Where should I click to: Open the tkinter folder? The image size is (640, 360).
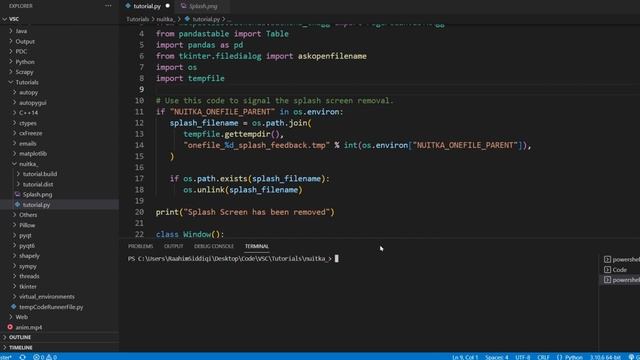pyautogui.click(x=28, y=286)
